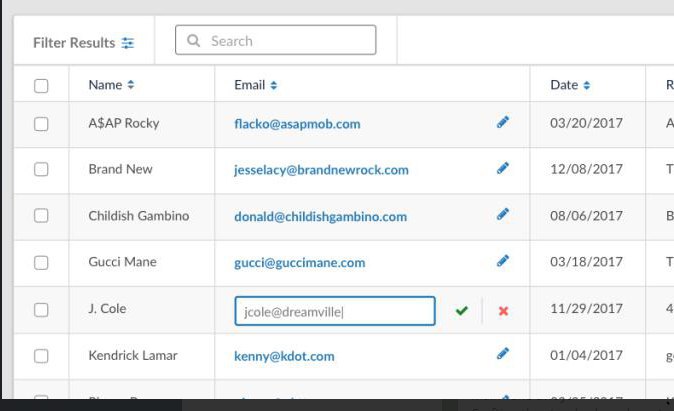The width and height of the screenshot is (674, 411).
Task: Open Filter Results panel
Action: click(x=84, y=43)
